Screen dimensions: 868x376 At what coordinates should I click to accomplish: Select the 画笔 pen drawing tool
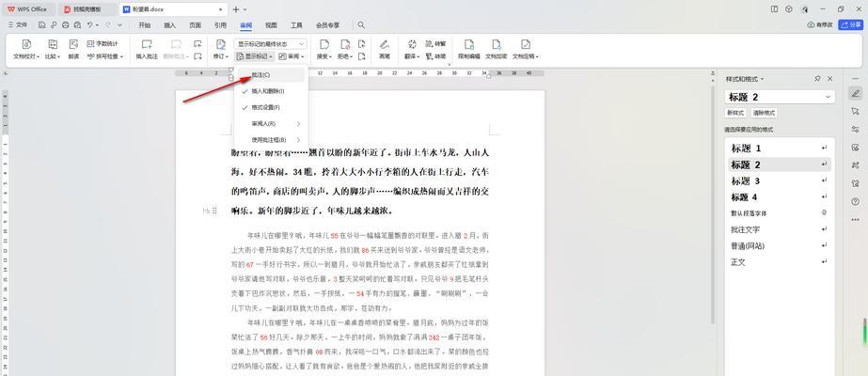point(385,49)
